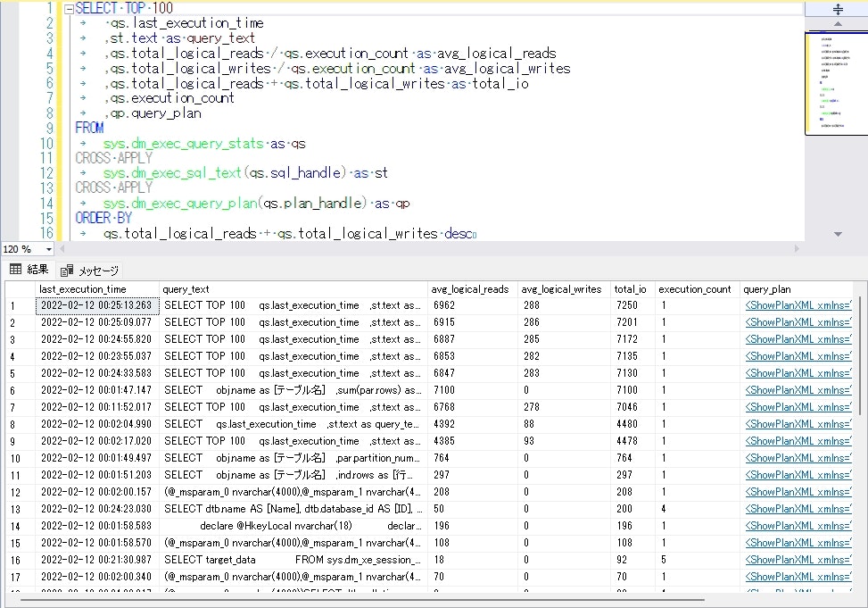The height and width of the screenshot is (608, 868).
Task: Select avg_logical_reads value 4392
Action: coord(473,424)
